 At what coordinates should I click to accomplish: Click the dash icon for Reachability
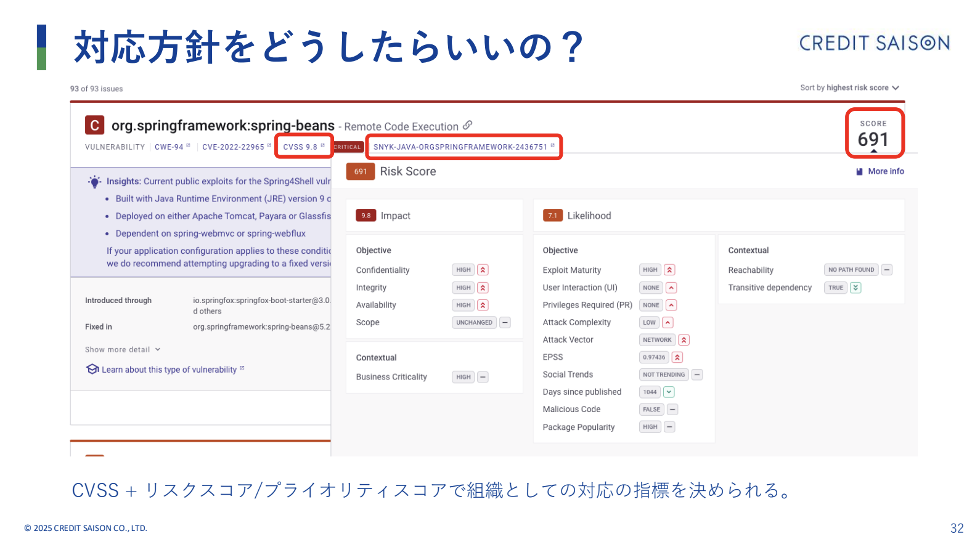[887, 270]
